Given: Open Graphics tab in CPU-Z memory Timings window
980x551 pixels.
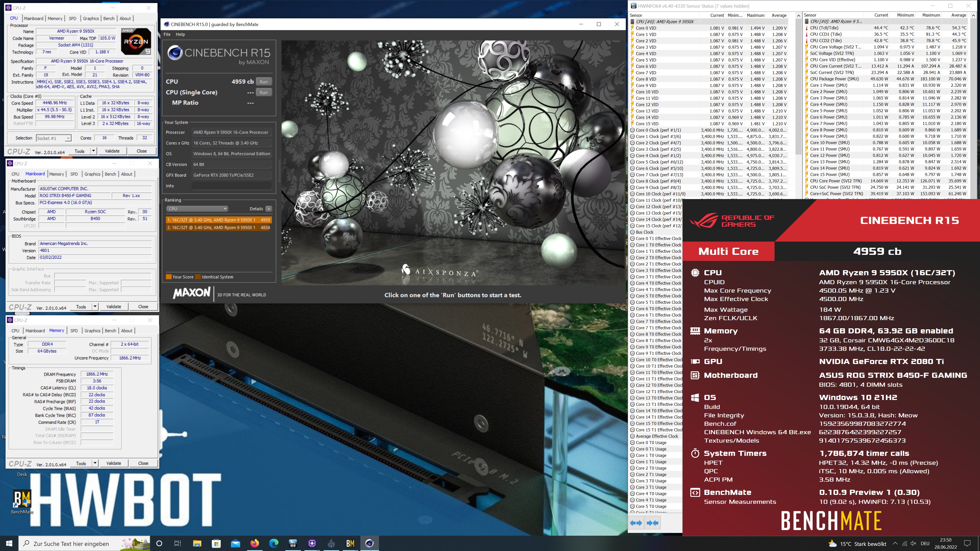Looking at the screenshot, I should pyautogui.click(x=92, y=331).
